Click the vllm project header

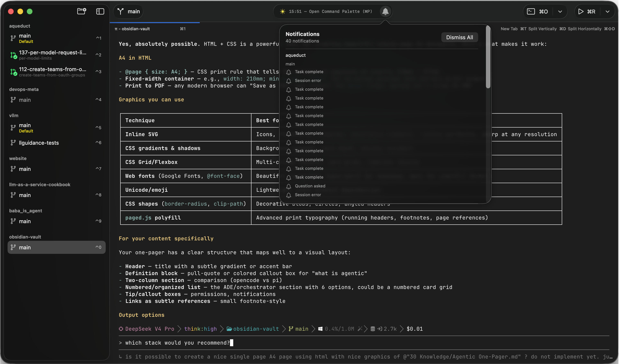pos(14,115)
